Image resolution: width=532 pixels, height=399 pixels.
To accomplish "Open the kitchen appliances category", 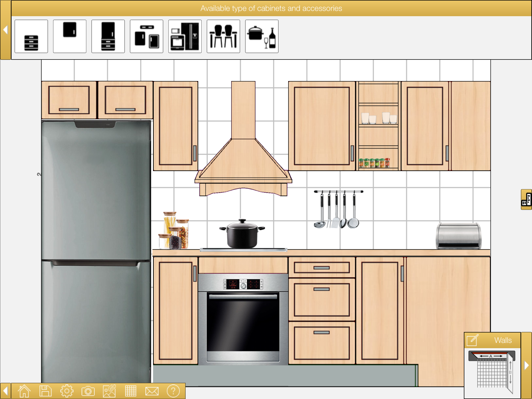I will pyautogui.click(x=185, y=36).
